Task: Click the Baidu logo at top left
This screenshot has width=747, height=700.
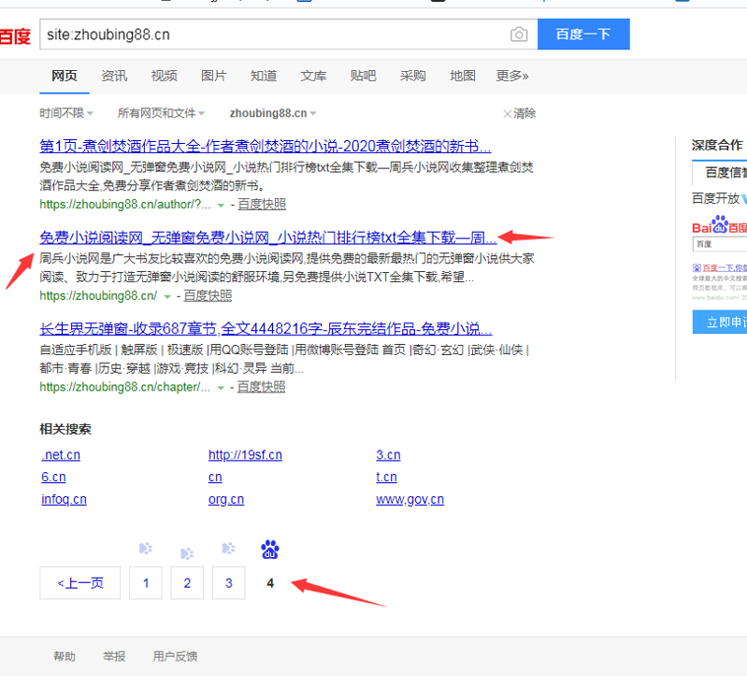Action: pos(15,36)
